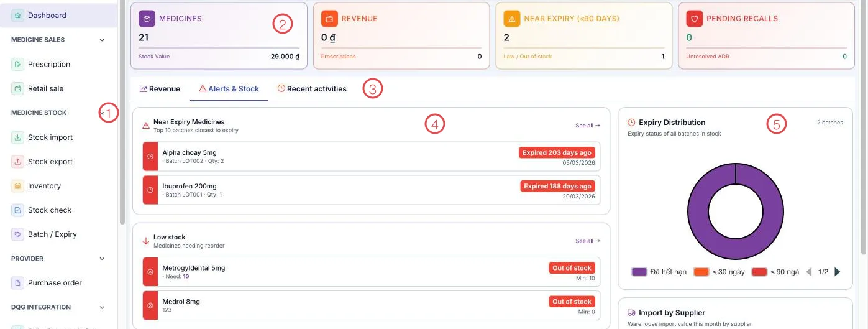The image size is (868, 329).
Task: Click the red Pending Recalls shield icon
Action: pos(695,19)
